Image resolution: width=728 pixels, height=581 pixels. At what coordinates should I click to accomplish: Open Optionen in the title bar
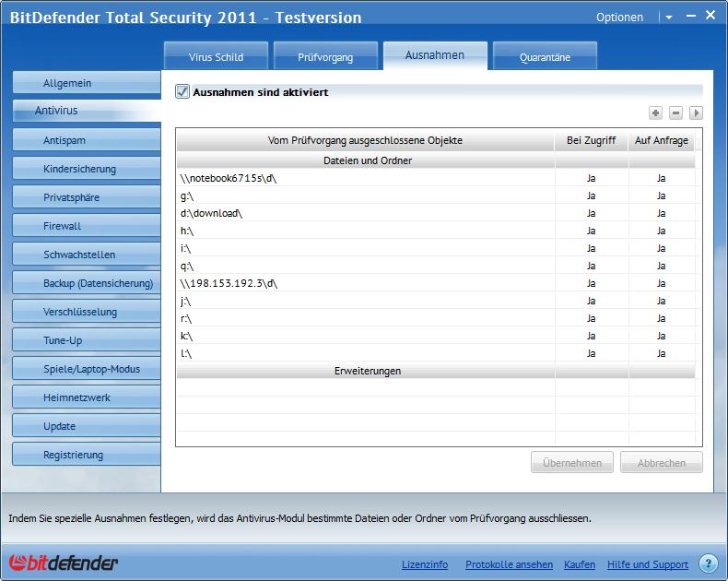(619, 18)
